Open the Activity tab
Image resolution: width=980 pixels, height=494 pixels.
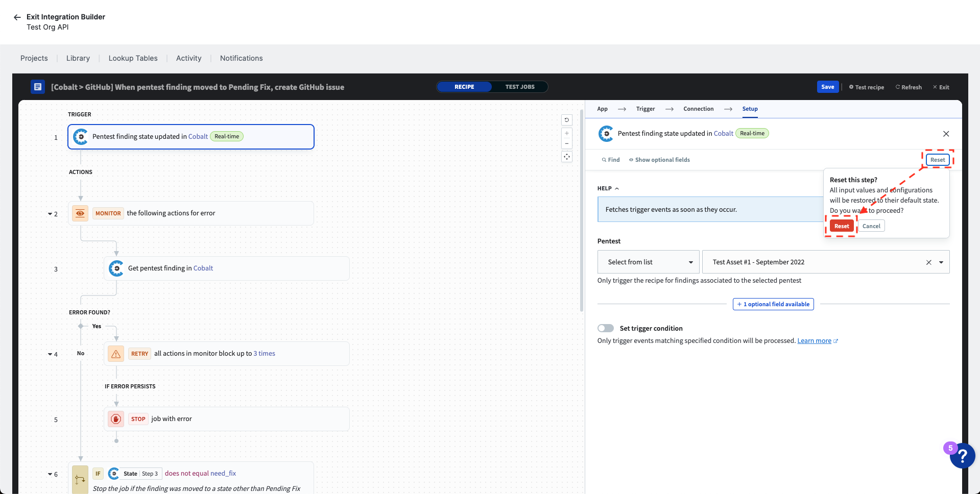189,58
